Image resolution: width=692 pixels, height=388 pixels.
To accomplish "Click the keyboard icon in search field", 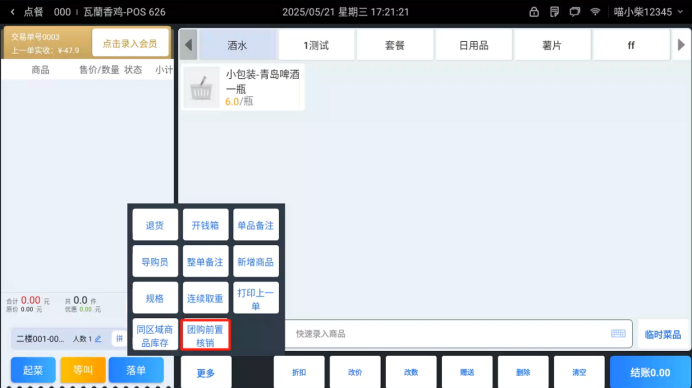I will tap(618, 333).
